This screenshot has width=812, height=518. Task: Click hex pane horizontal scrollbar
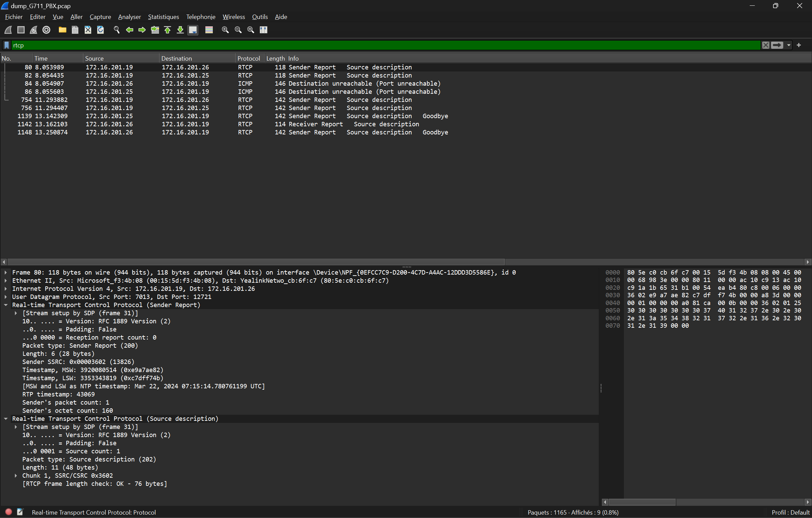[x=642, y=502]
